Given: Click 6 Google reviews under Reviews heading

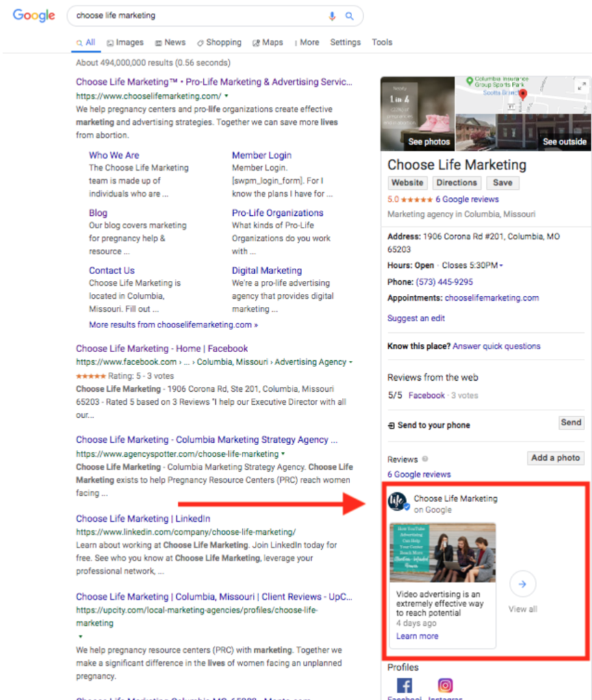Looking at the screenshot, I should [419, 474].
